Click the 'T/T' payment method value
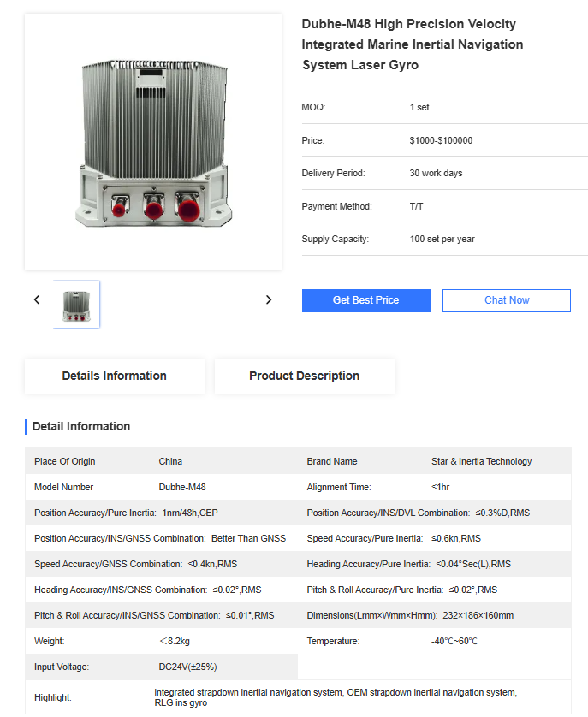This screenshot has width=588, height=717. (x=416, y=207)
